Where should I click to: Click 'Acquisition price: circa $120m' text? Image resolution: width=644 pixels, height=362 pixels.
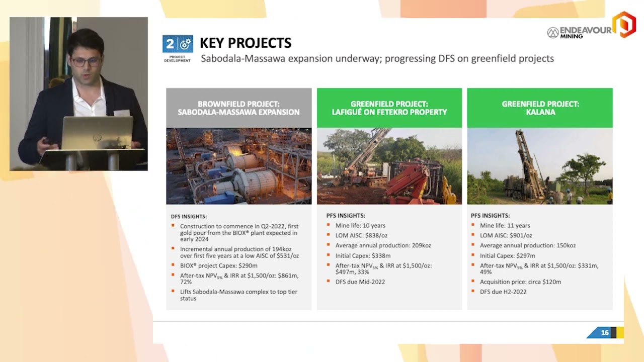click(520, 282)
